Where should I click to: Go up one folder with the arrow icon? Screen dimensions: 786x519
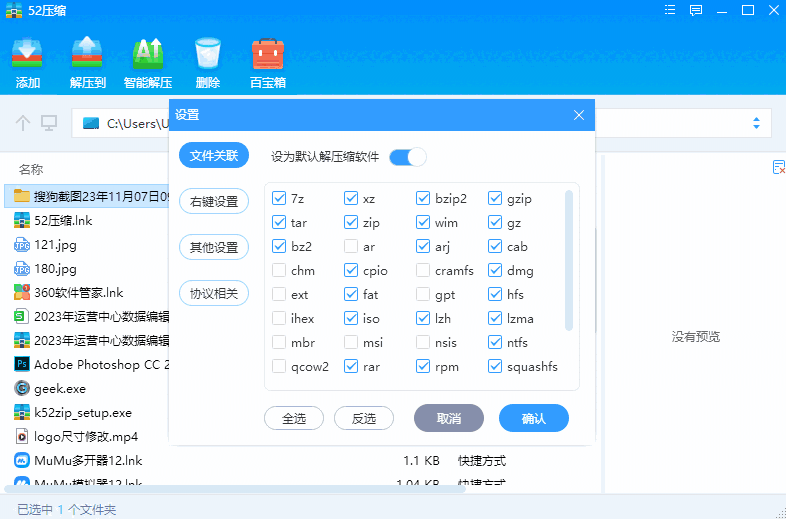(x=23, y=123)
